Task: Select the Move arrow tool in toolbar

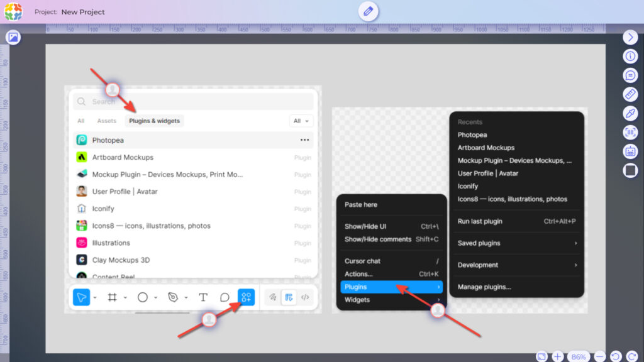Action: 81,297
